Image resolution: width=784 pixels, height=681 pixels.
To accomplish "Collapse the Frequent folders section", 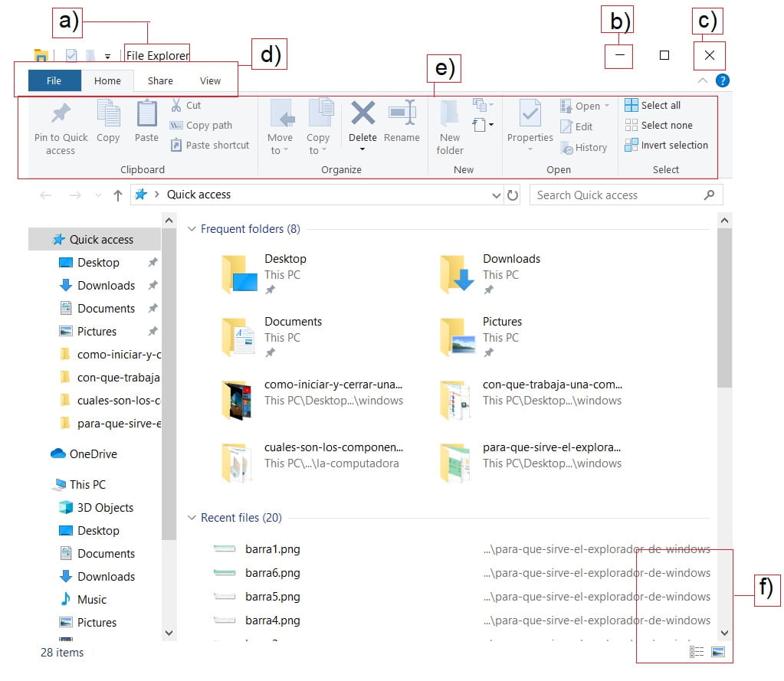I will click(192, 229).
